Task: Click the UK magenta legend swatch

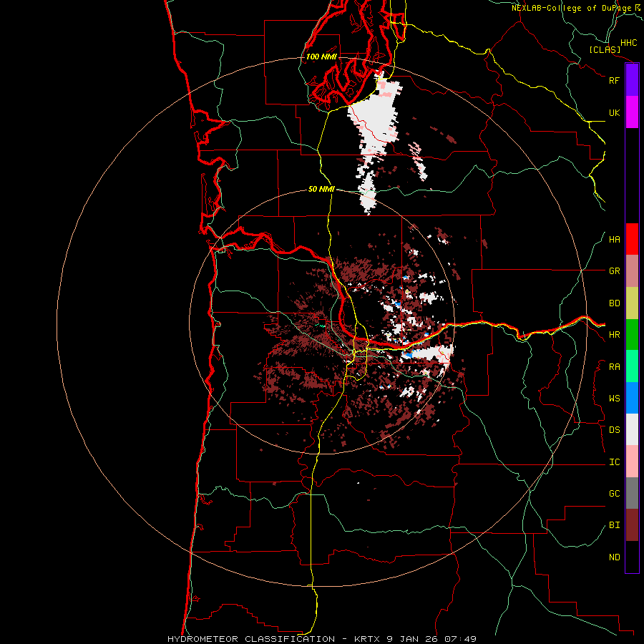Action: (632, 112)
